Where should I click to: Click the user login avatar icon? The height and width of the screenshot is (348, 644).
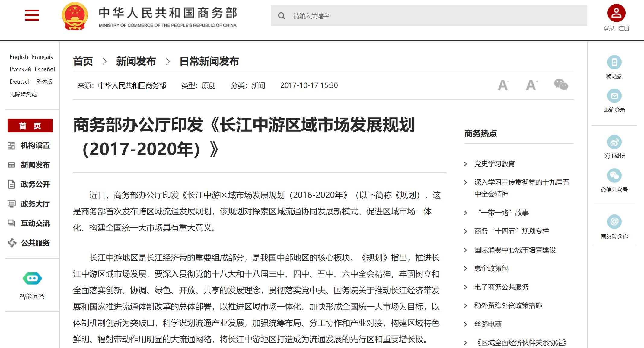pos(616,13)
